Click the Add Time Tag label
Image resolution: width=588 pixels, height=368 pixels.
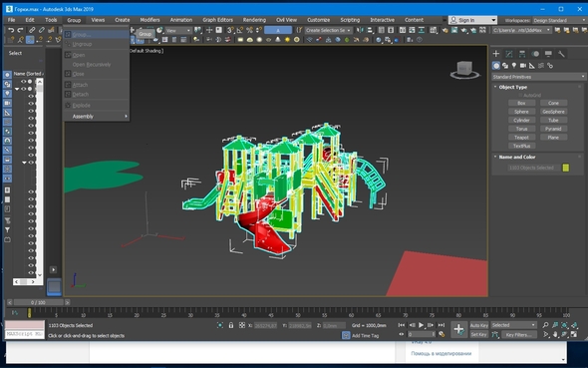[365, 336]
